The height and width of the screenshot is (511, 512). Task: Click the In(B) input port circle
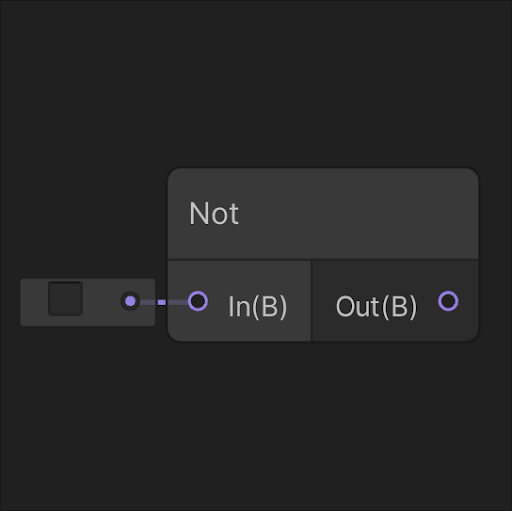(x=198, y=301)
